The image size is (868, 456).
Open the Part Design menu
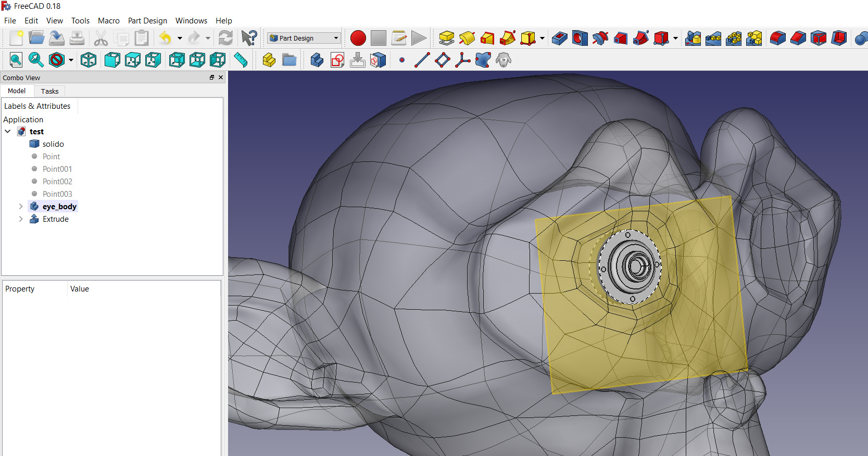147,21
